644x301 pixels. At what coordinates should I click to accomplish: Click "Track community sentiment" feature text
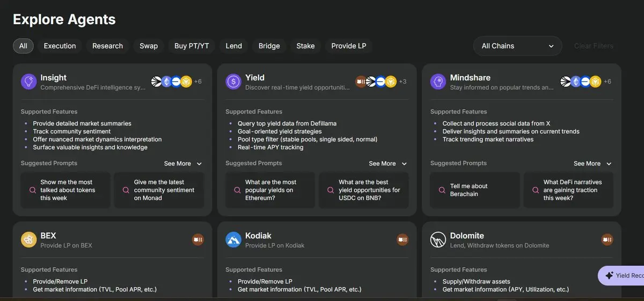(x=72, y=131)
